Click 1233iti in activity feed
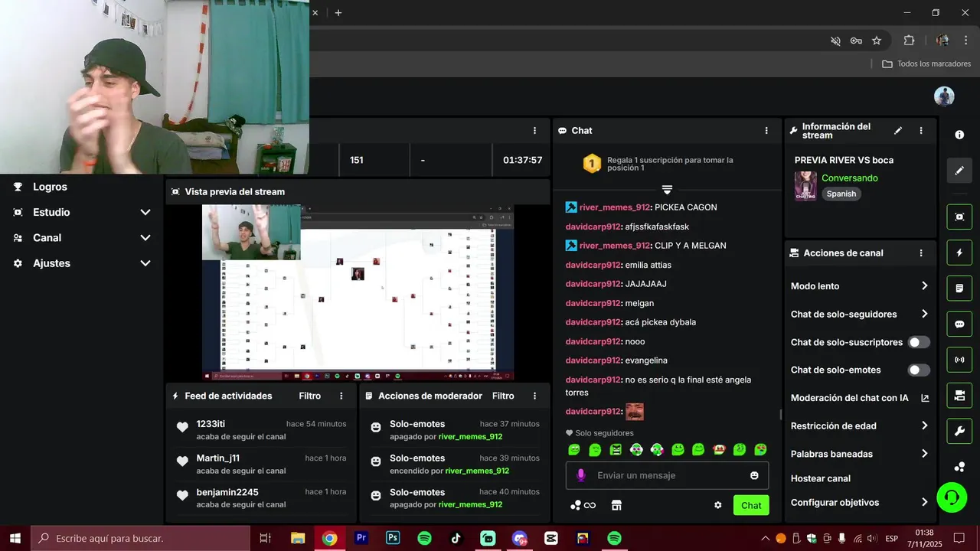 tap(211, 424)
